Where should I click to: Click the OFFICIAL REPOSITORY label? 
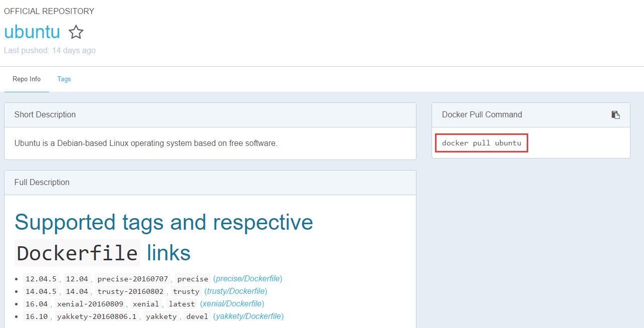[49, 11]
